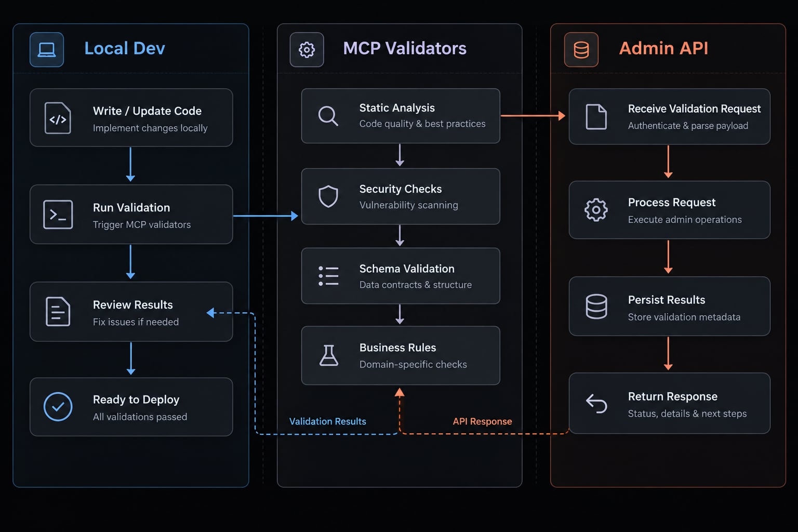Click the magnifier icon in Static Analysis
This screenshot has width=798, height=532.
[x=328, y=116]
